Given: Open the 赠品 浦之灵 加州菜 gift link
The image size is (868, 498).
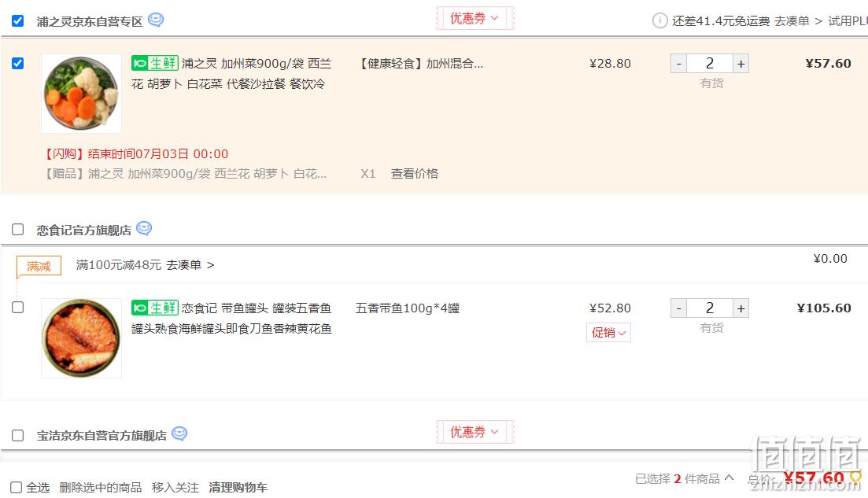Looking at the screenshot, I should pyautogui.click(x=186, y=174).
